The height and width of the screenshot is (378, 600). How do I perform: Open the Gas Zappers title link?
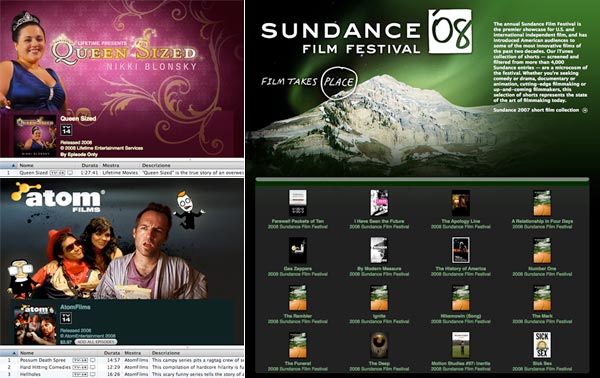point(297,269)
